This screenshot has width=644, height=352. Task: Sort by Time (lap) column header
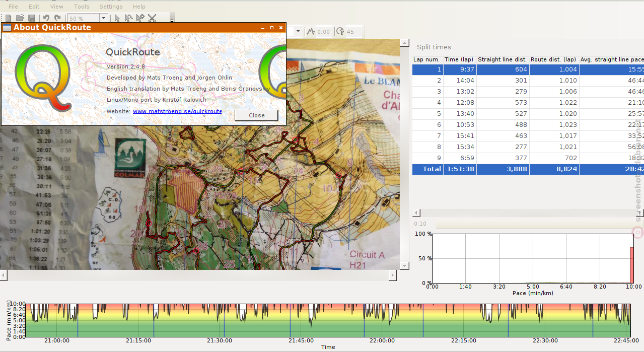pos(459,59)
